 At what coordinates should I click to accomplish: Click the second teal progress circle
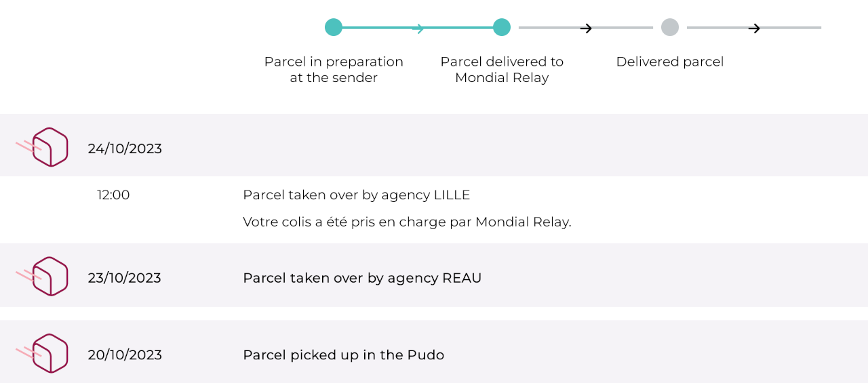[x=502, y=27]
